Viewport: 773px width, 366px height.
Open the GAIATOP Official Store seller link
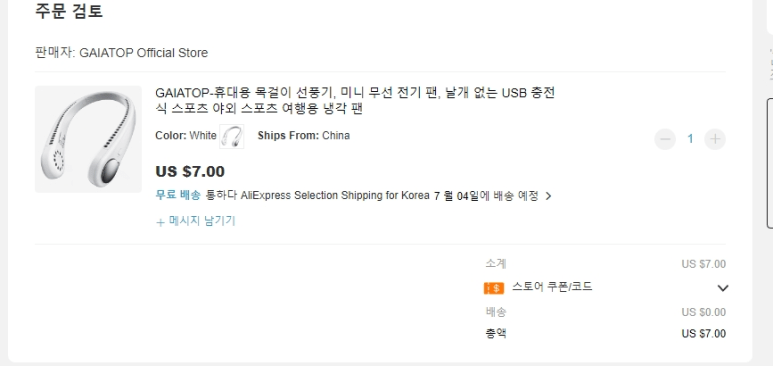[143, 53]
